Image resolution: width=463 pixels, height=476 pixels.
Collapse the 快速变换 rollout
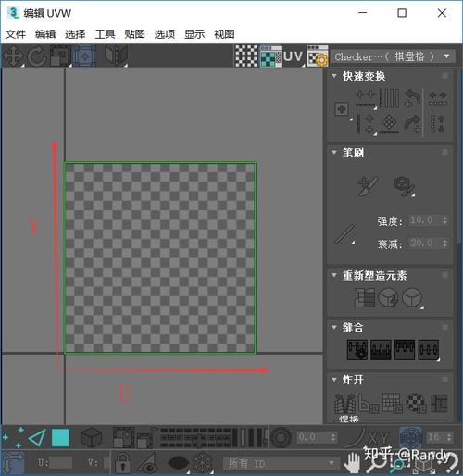coord(334,76)
